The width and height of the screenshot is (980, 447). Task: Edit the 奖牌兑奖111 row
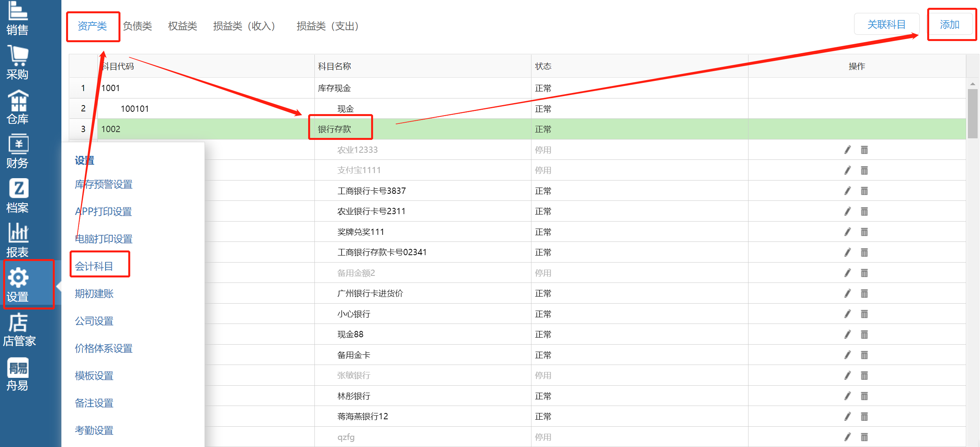pos(847,232)
